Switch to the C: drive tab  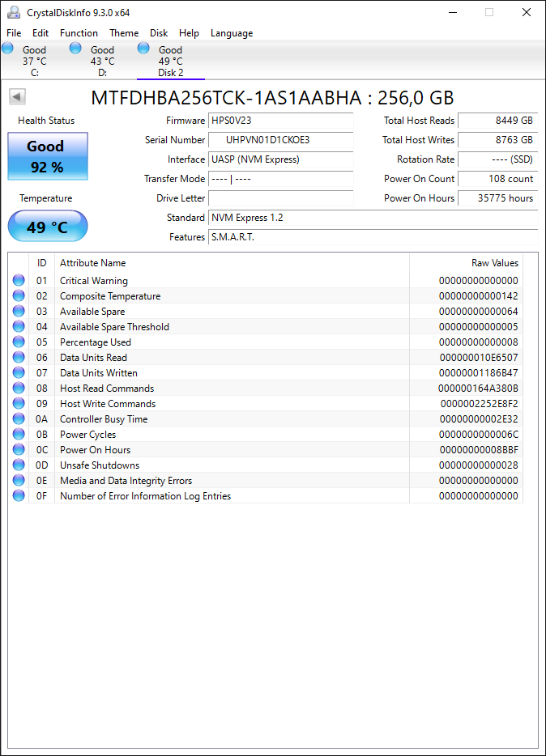tap(35, 61)
